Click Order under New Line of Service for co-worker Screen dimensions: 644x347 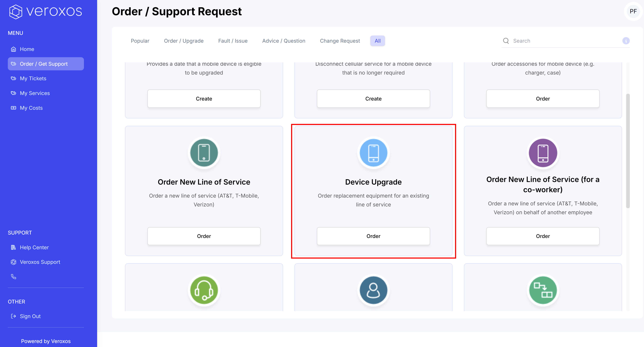pyautogui.click(x=543, y=236)
